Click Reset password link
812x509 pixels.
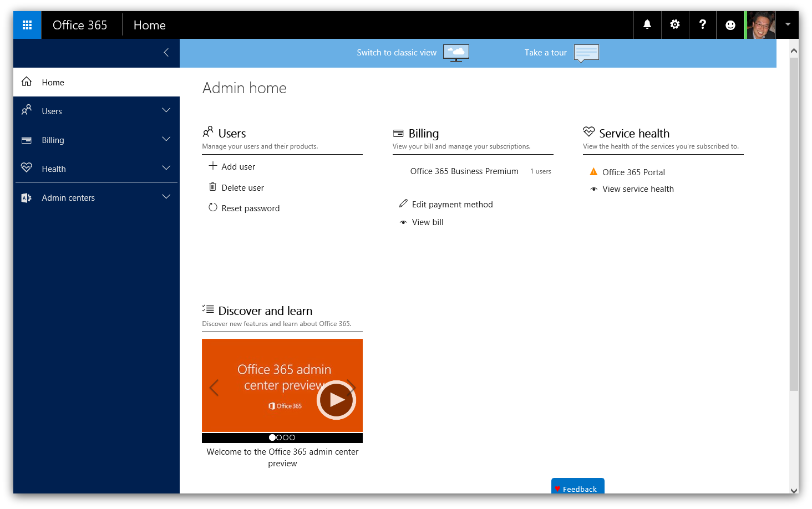pyautogui.click(x=251, y=208)
